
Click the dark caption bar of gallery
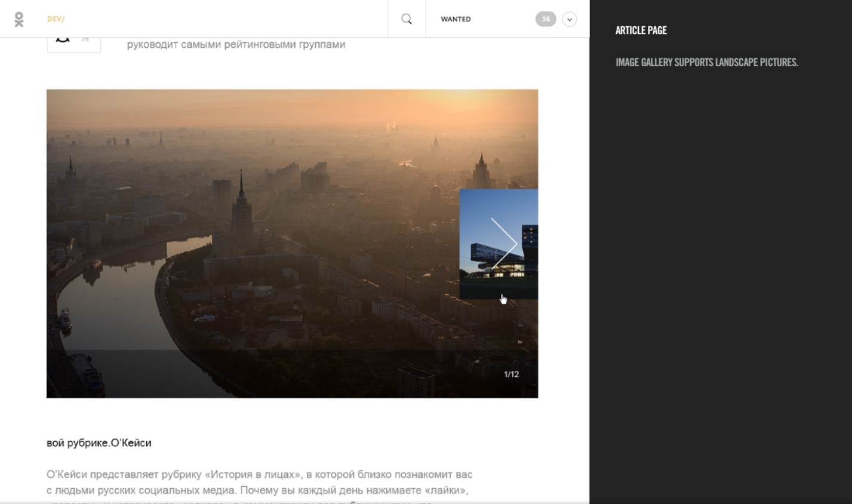(269, 374)
